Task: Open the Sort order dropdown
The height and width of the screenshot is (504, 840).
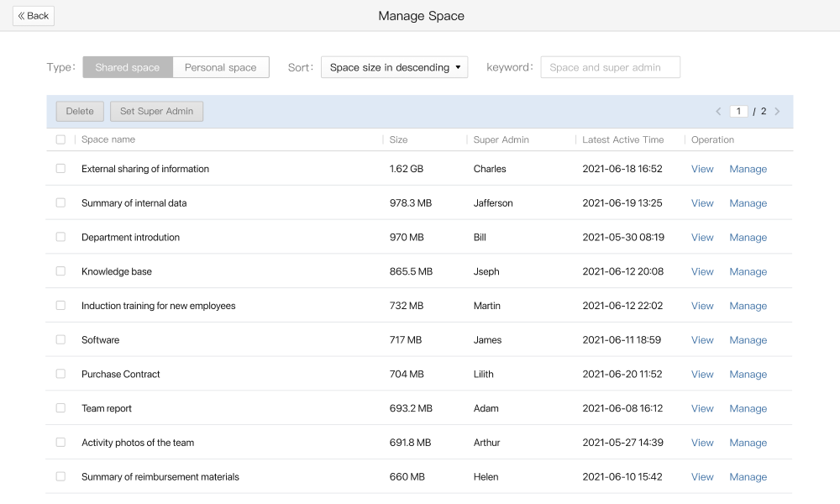Action: click(394, 67)
